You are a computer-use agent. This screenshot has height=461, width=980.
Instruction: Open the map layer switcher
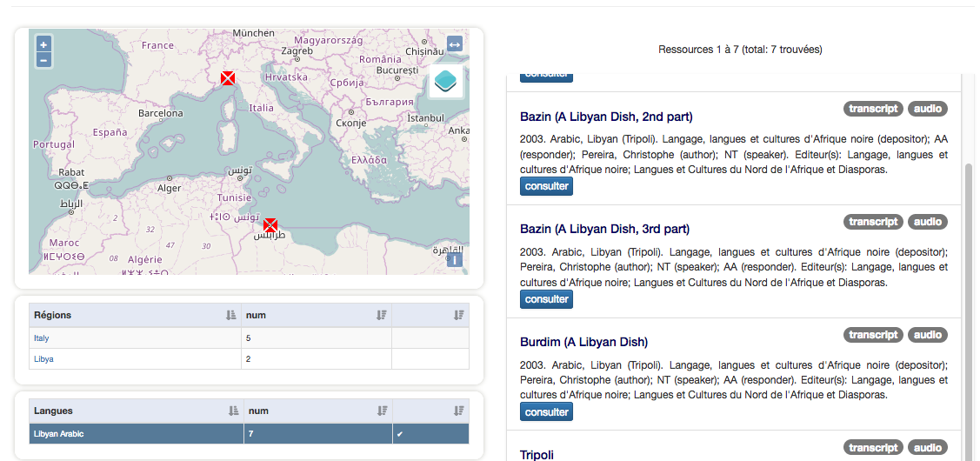445,81
